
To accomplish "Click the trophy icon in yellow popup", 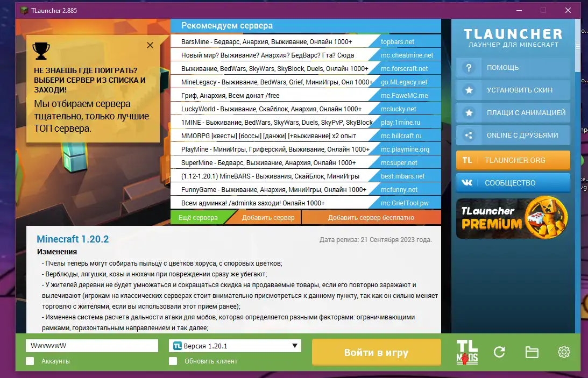I will (x=41, y=51).
